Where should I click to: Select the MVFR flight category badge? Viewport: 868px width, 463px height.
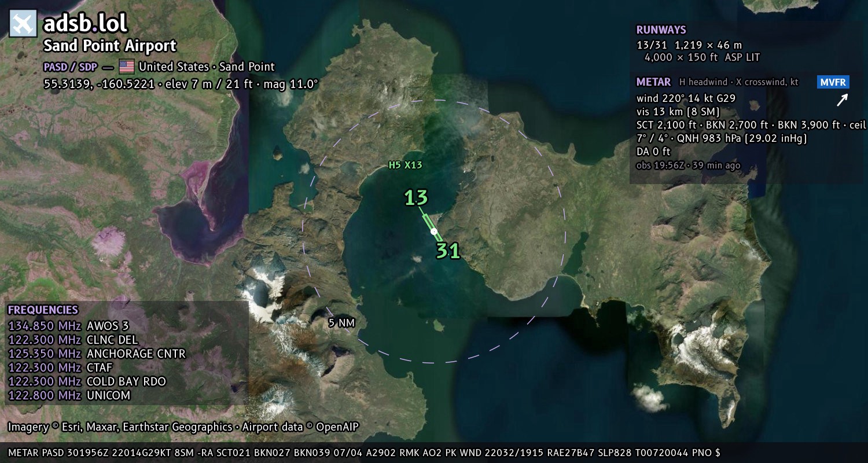click(833, 82)
